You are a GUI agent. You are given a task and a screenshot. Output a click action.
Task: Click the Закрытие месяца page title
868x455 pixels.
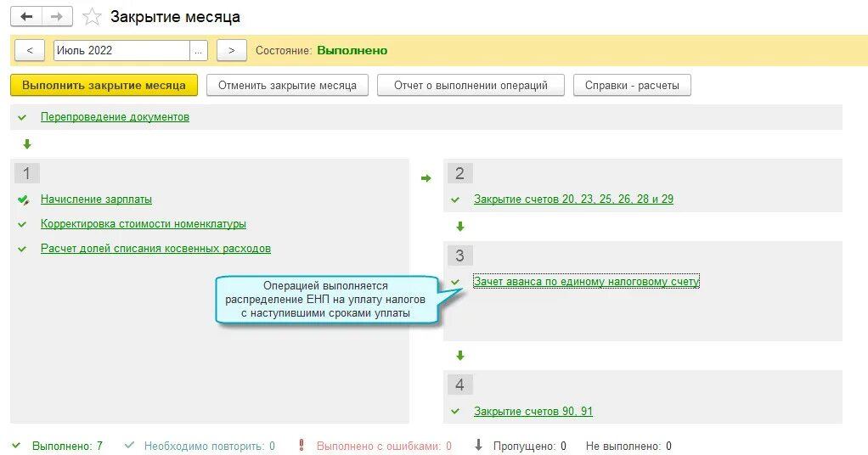[x=175, y=17]
